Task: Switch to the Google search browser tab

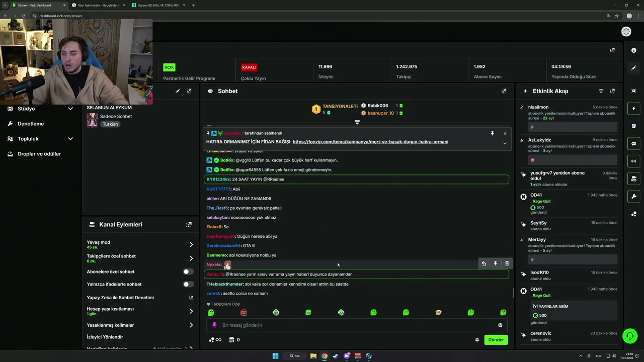Action: [x=99, y=5]
